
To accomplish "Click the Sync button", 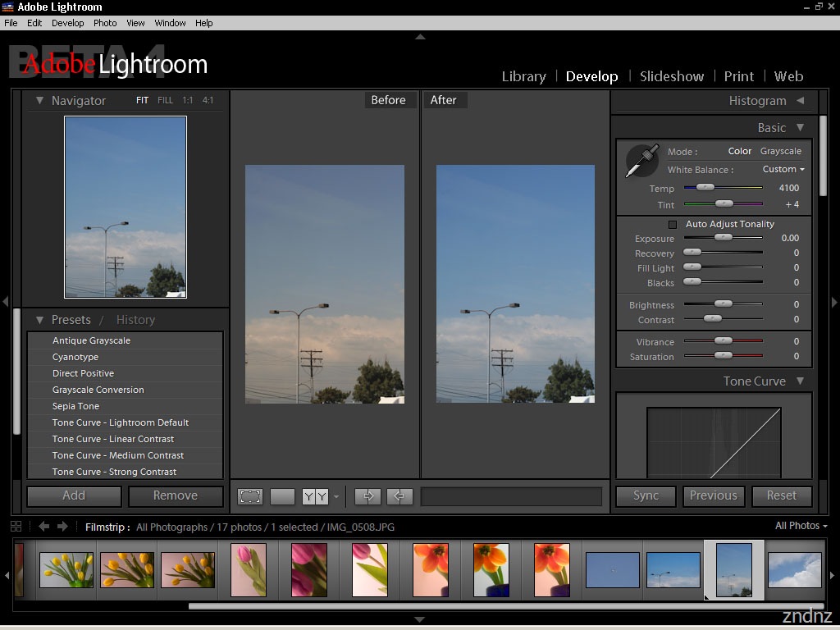I will [646, 496].
